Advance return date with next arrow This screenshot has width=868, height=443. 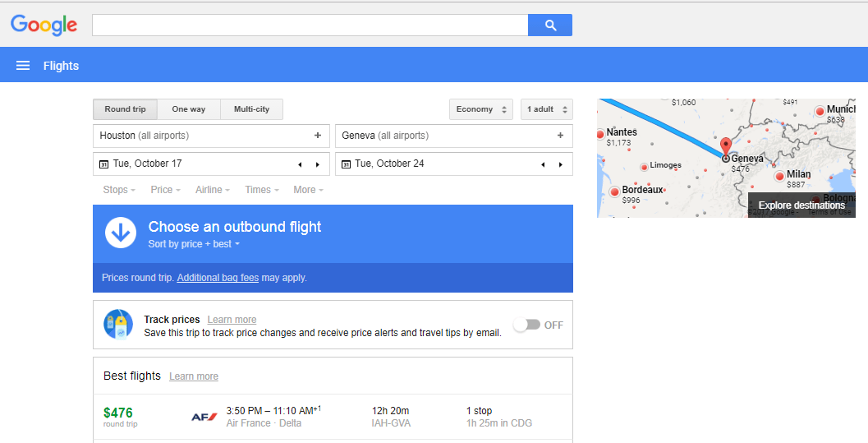tap(561, 164)
